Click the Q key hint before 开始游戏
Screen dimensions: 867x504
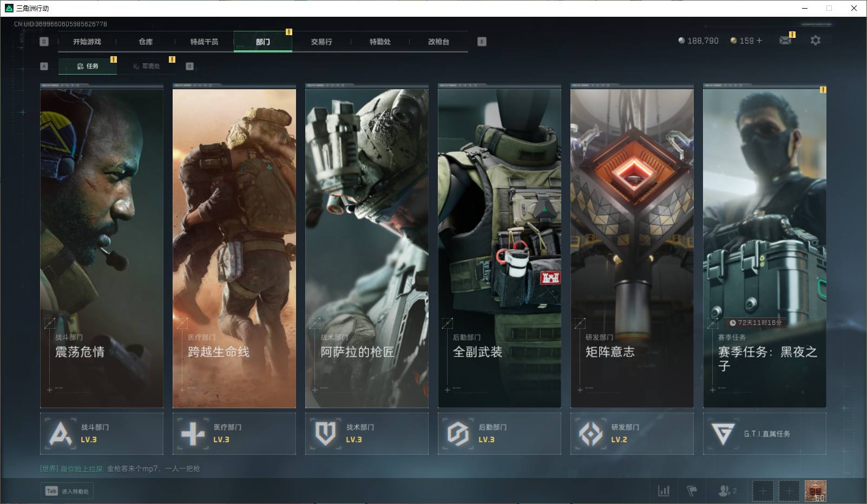[44, 42]
